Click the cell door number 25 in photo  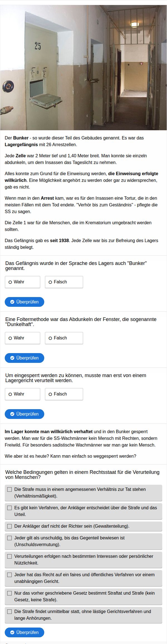[x=38, y=46]
